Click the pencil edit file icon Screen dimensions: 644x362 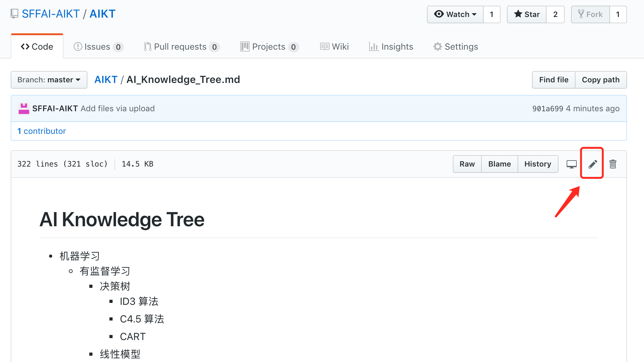tap(592, 164)
